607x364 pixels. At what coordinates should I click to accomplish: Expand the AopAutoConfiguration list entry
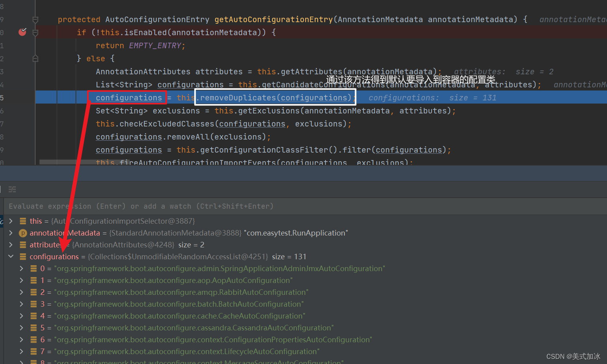point(21,280)
